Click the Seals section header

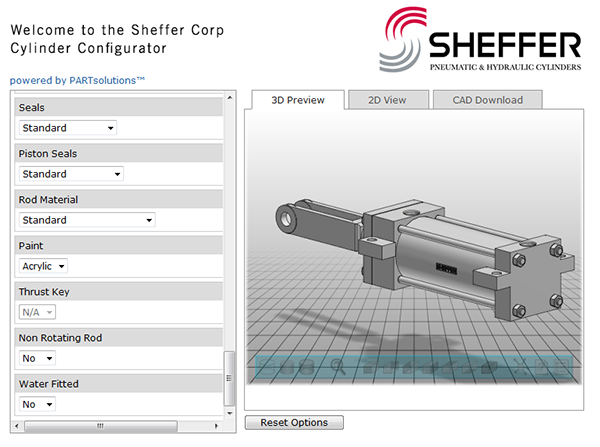click(x=119, y=108)
